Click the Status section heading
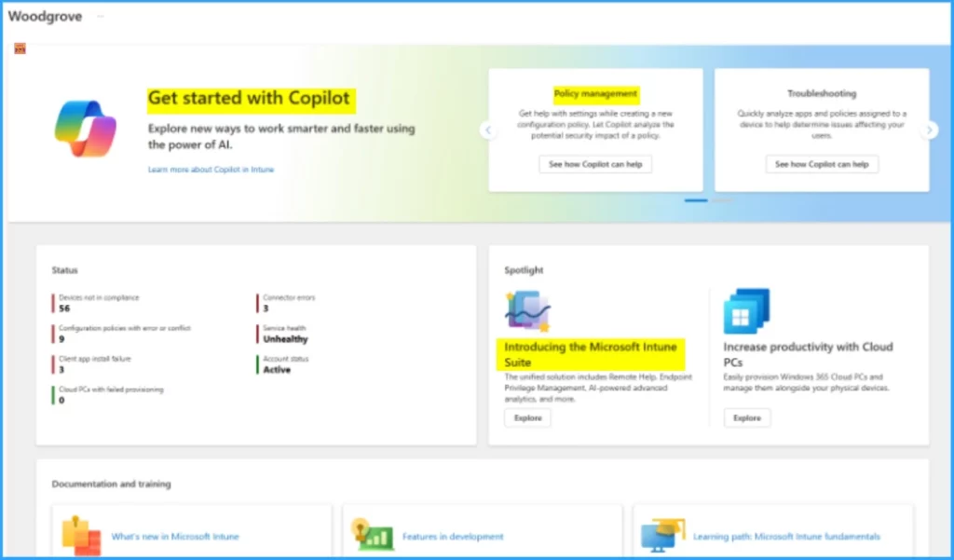The image size is (954, 560). [x=64, y=270]
